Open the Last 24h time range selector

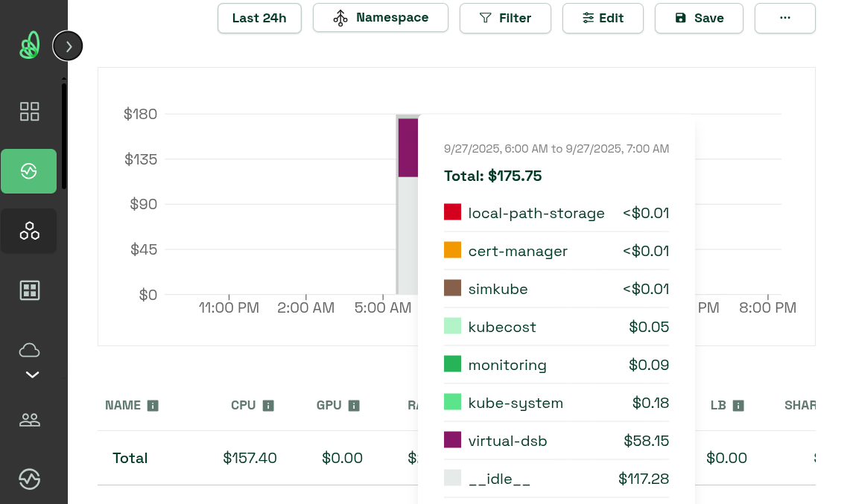pyautogui.click(x=259, y=18)
